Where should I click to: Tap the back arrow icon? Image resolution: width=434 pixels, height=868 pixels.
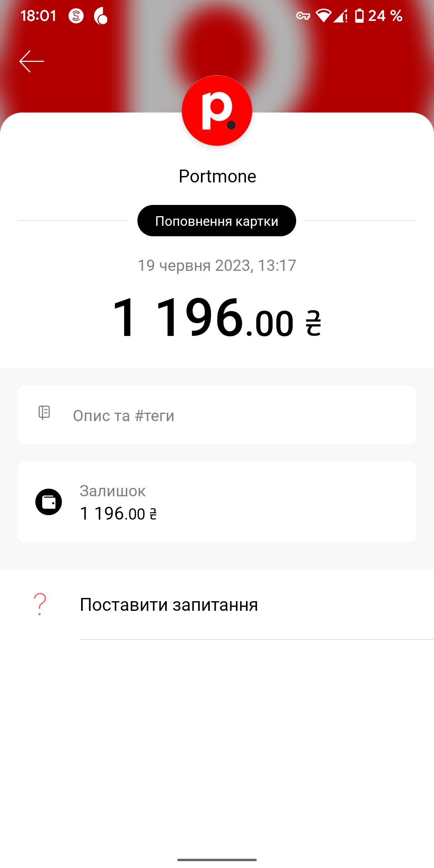coord(31,61)
